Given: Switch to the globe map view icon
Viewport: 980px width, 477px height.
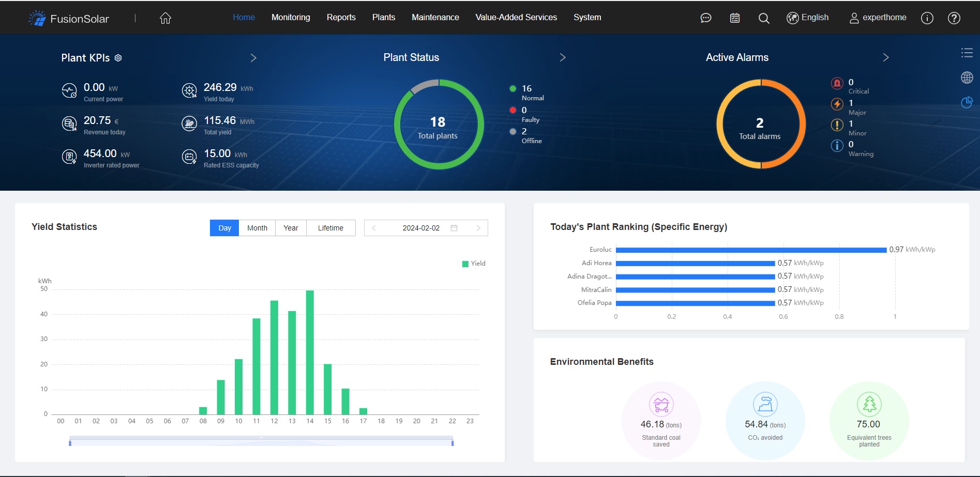Looking at the screenshot, I should click(x=967, y=78).
